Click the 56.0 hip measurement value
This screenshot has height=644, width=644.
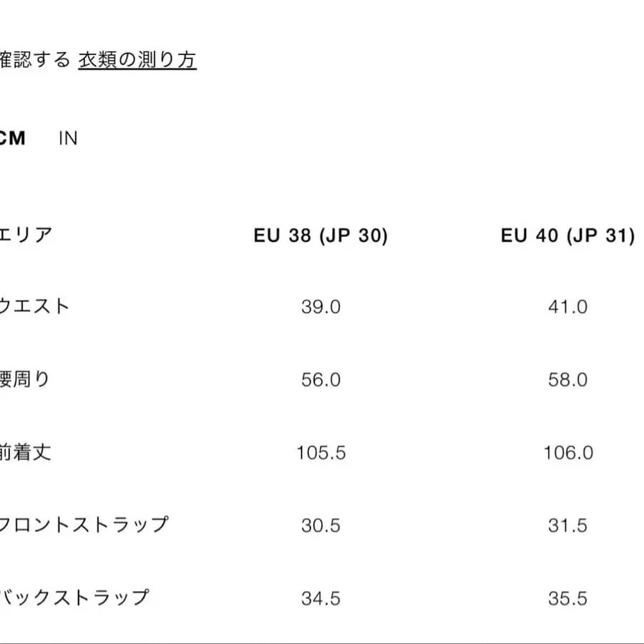click(x=322, y=379)
